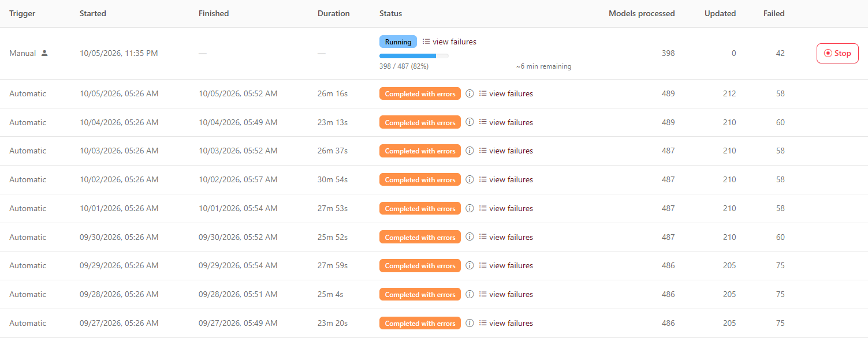View failures for the 10/01/2026 run
868x338 pixels.
point(506,208)
